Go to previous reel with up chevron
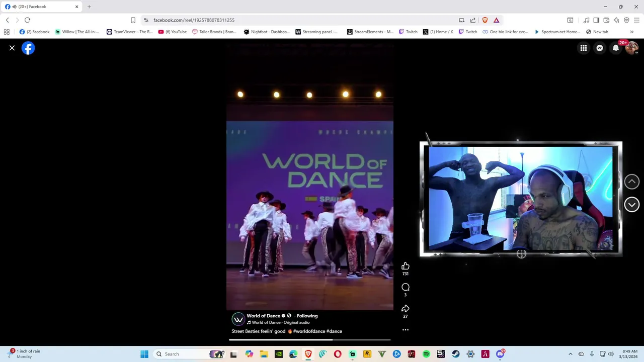Screen dimensions: 644x362 (632, 182)
